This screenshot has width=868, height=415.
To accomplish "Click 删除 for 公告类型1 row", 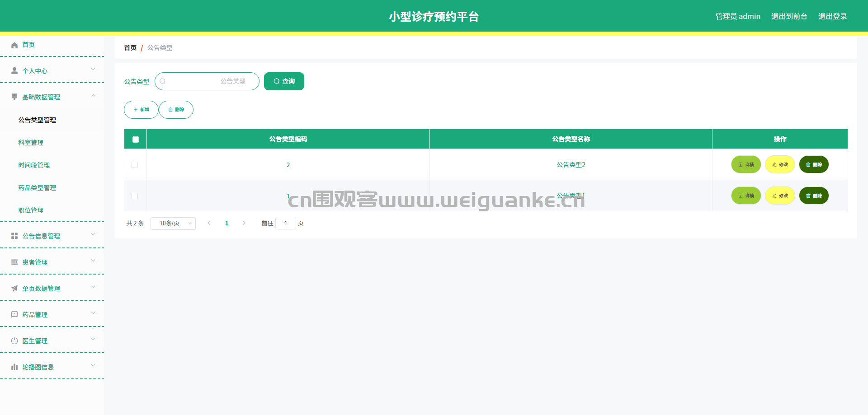I will pyautogui.click(x=814, y=196).
